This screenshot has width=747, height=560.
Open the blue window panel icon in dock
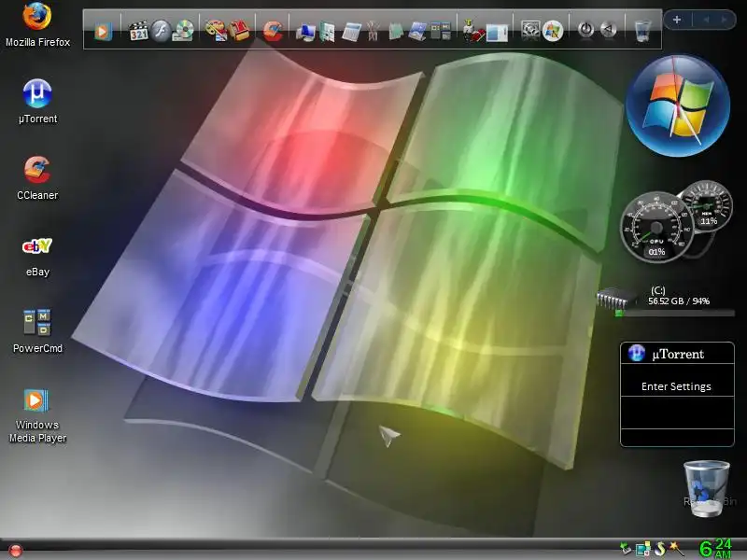[x=497, y=34]
